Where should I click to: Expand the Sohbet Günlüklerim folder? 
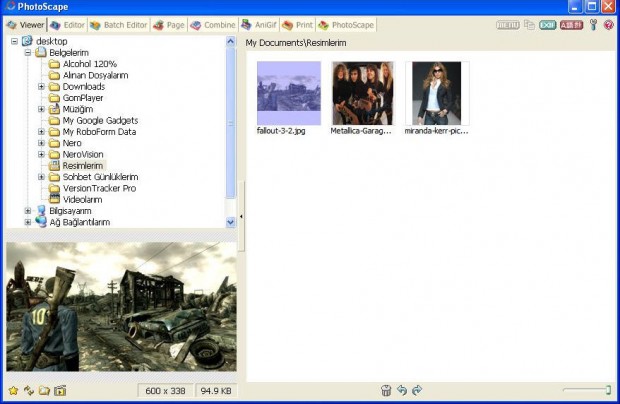41,177
